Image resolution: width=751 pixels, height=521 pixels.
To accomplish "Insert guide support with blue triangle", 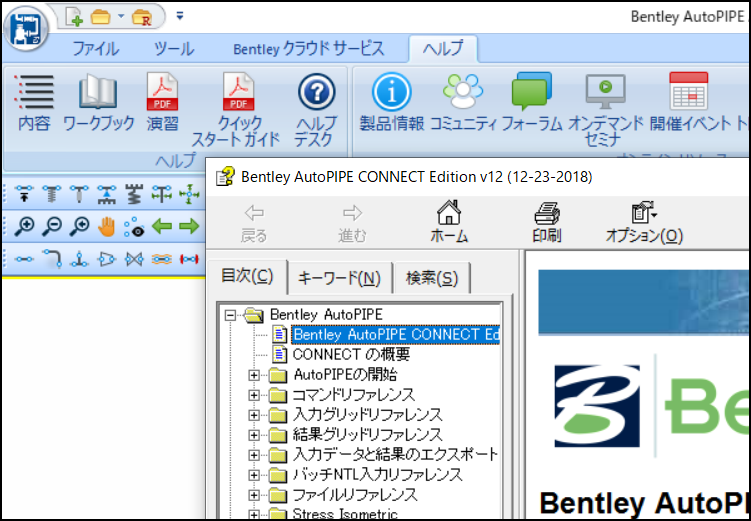I will [106, 194].
